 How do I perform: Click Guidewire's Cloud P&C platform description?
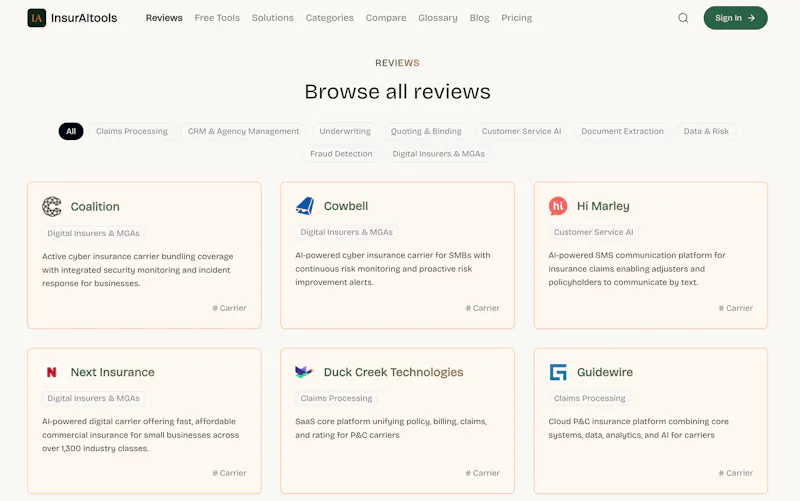(638, 429)
